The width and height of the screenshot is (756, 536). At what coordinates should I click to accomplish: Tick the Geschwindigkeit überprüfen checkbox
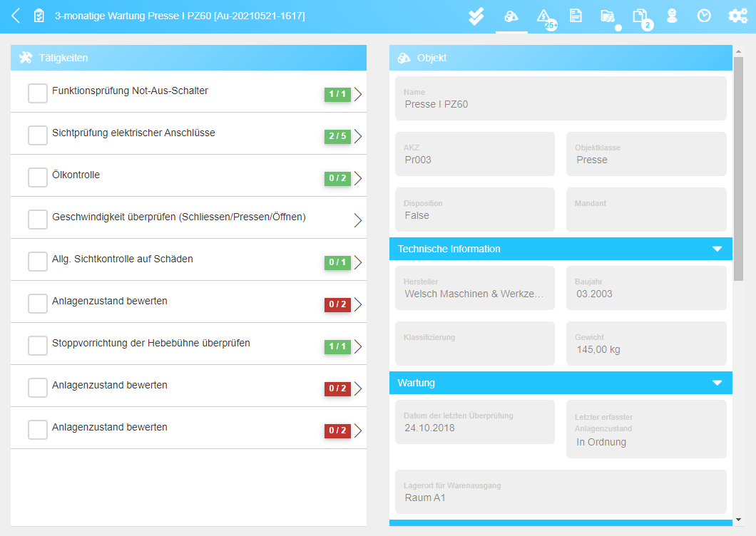[38, 220]
